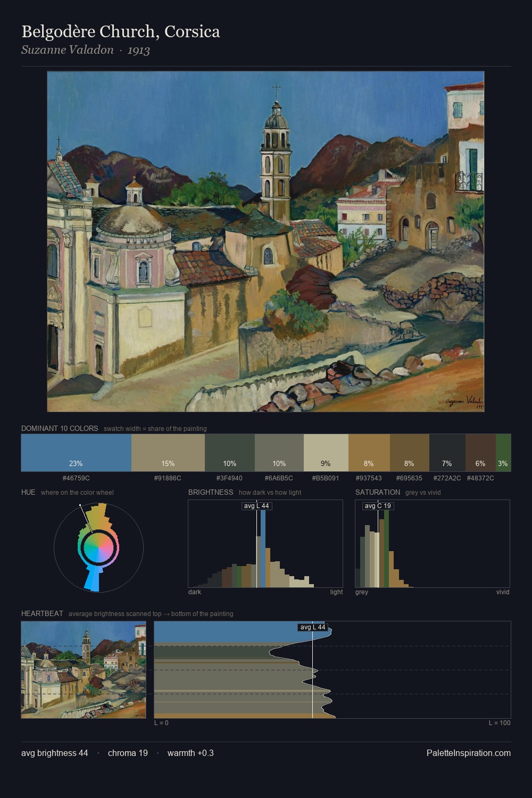
Task: Click the hex code #272A2C label
Action: (447, 478)
